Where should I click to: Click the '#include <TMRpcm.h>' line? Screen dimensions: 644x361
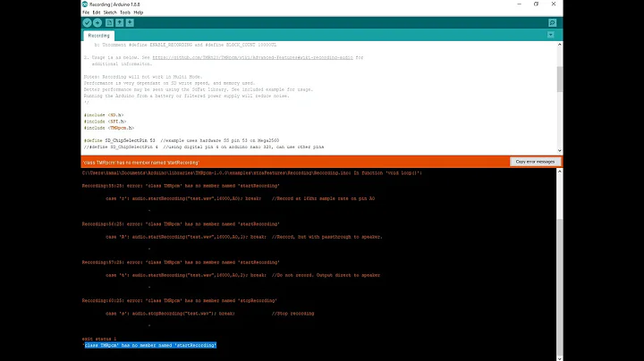pyautogui.click(x=109, y=128)
